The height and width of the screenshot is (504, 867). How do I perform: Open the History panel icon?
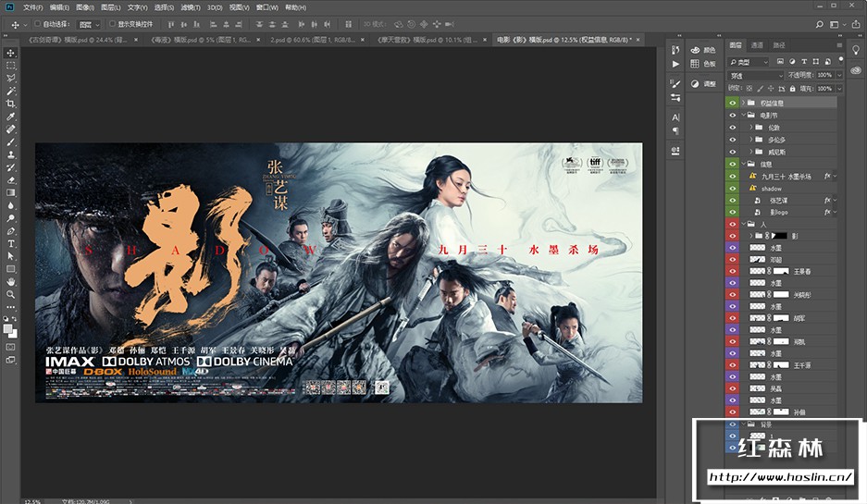click(675, 50)
